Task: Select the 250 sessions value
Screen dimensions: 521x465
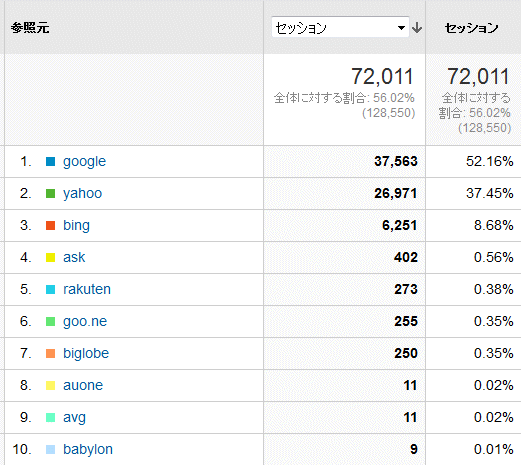Action: coord(406,354)
